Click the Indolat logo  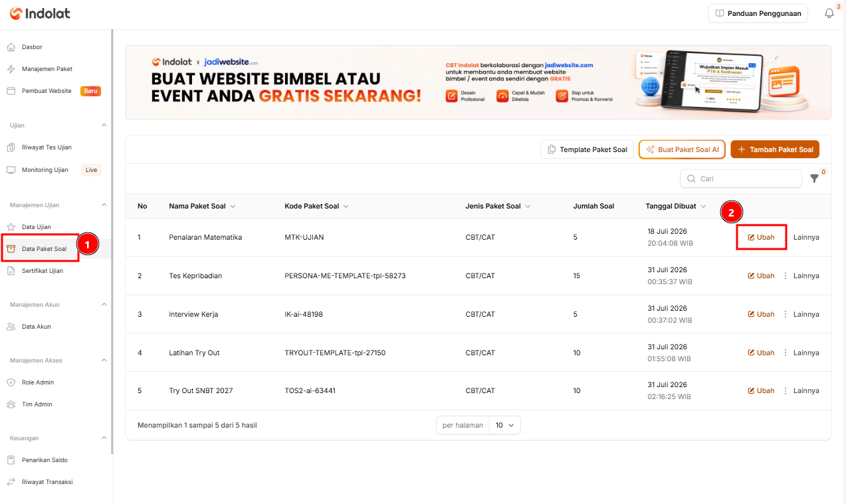pos(40,13)
